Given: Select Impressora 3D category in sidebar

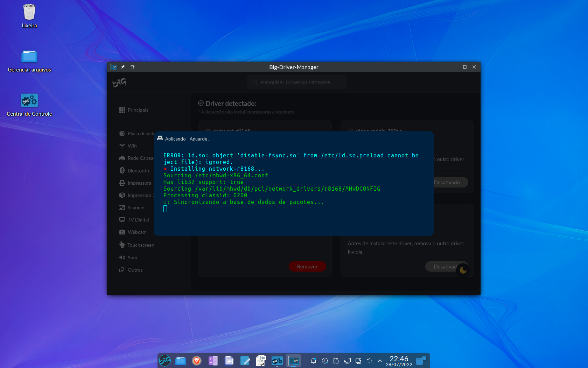Looking at the screenshot, I should 136,195.
